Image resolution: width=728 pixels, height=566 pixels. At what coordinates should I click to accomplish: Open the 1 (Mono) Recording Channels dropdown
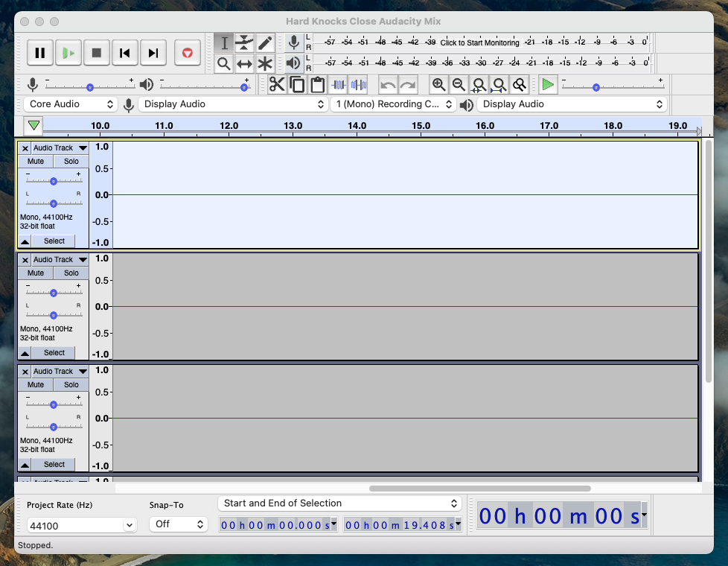tap(393, 104)
